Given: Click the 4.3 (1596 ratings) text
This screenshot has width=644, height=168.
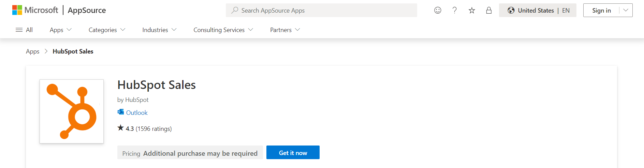Looking at the screenshot, I should point(149,129).
